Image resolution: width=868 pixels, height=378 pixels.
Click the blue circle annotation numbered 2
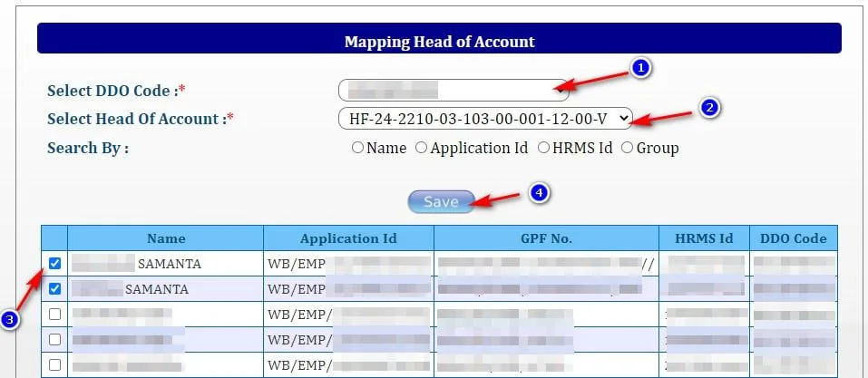[x=709, y=107]
